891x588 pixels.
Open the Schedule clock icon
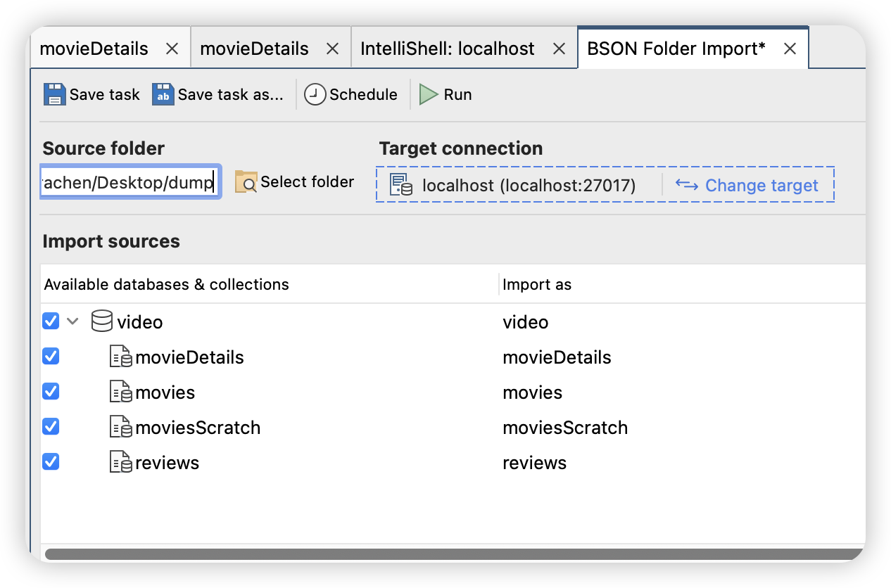(316, 95)
